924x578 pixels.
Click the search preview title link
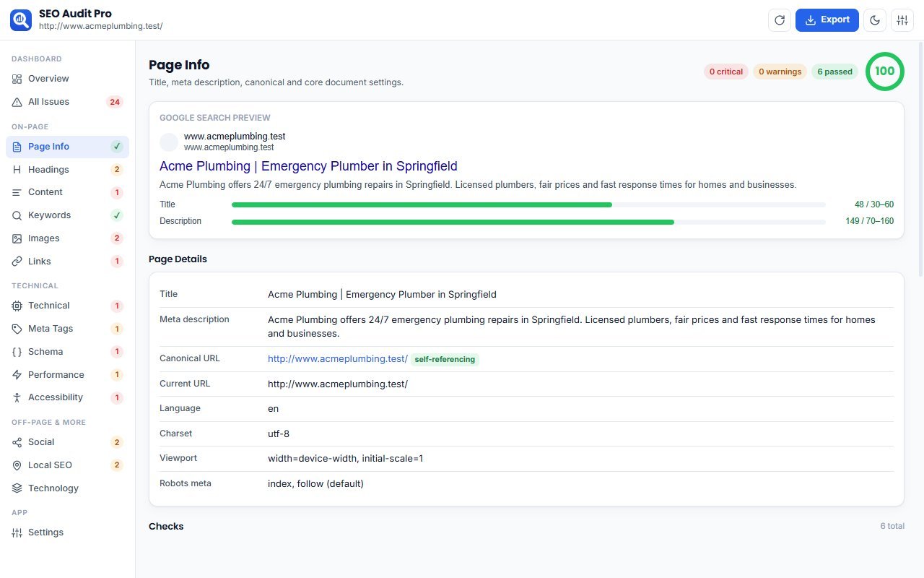point(308,166)
